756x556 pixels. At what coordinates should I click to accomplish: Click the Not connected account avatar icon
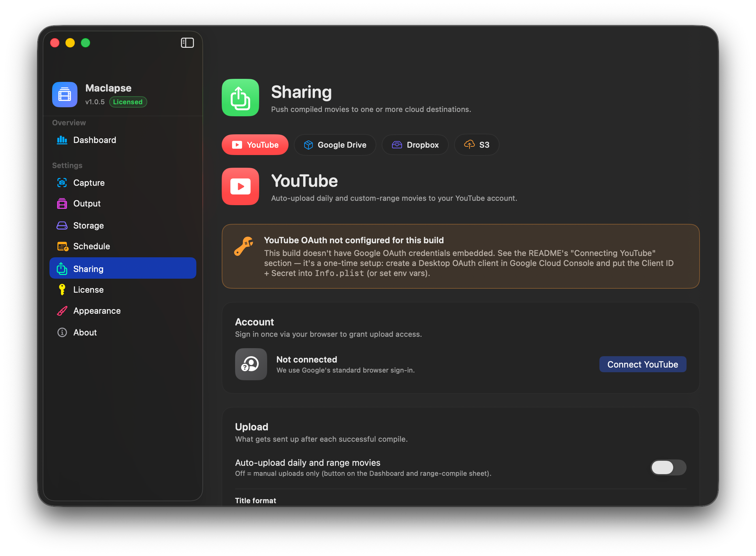click(x=251, y=364)
